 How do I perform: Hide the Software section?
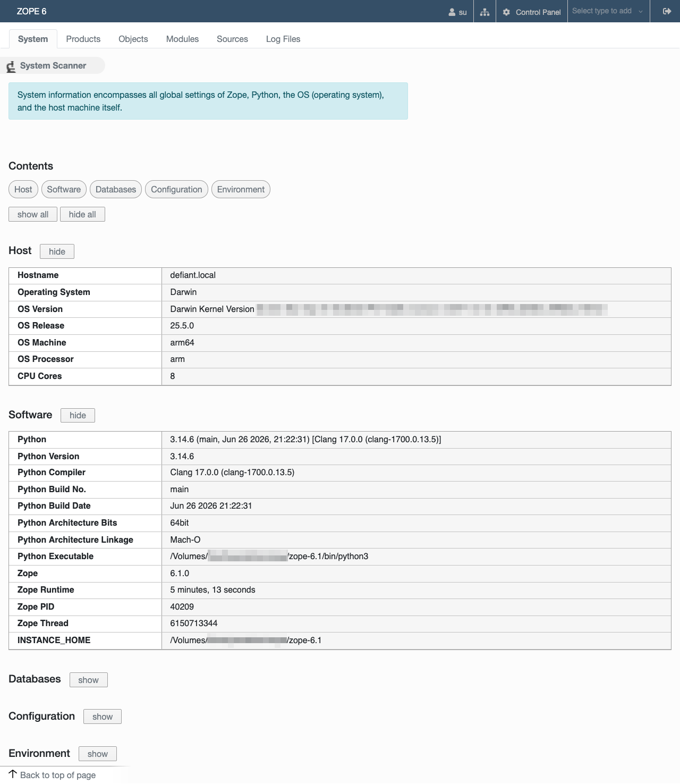coord(78,415)
